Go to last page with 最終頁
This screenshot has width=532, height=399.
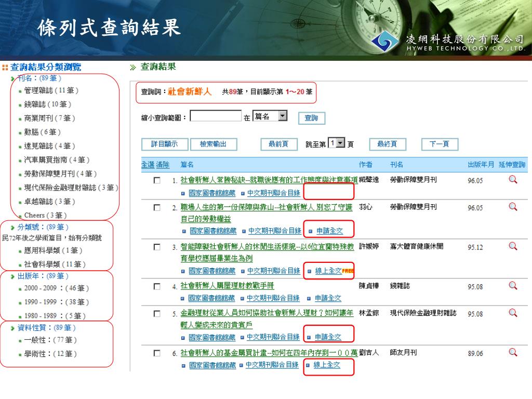click(388, 144)
